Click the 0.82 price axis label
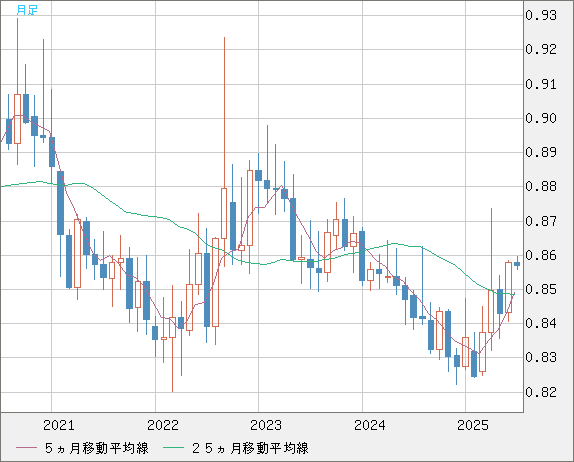 coord(541,392)
